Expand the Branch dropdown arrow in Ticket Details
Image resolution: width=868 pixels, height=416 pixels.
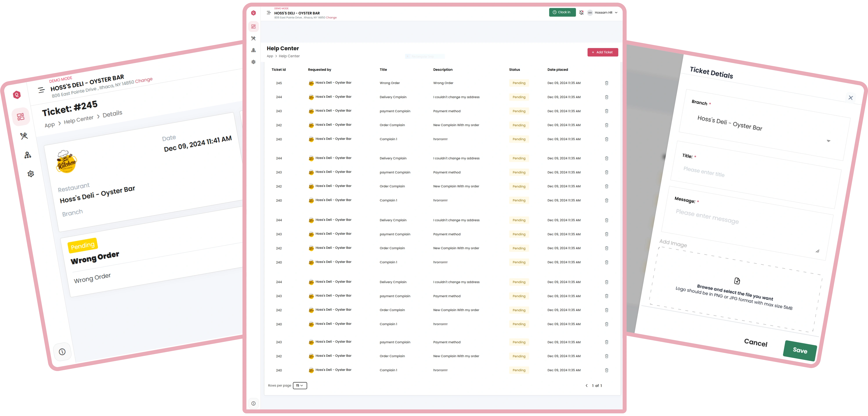coord(828,141)
